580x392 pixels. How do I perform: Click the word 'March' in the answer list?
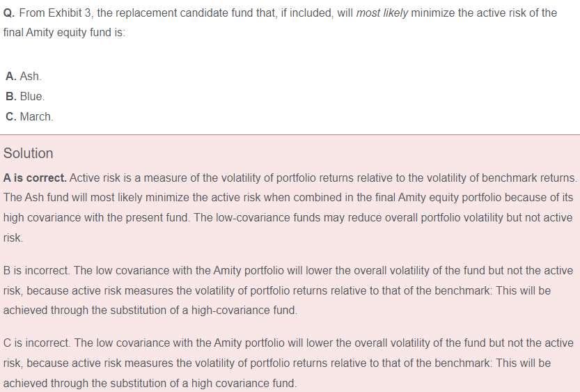pyautogui.click(x=36, y=116)
